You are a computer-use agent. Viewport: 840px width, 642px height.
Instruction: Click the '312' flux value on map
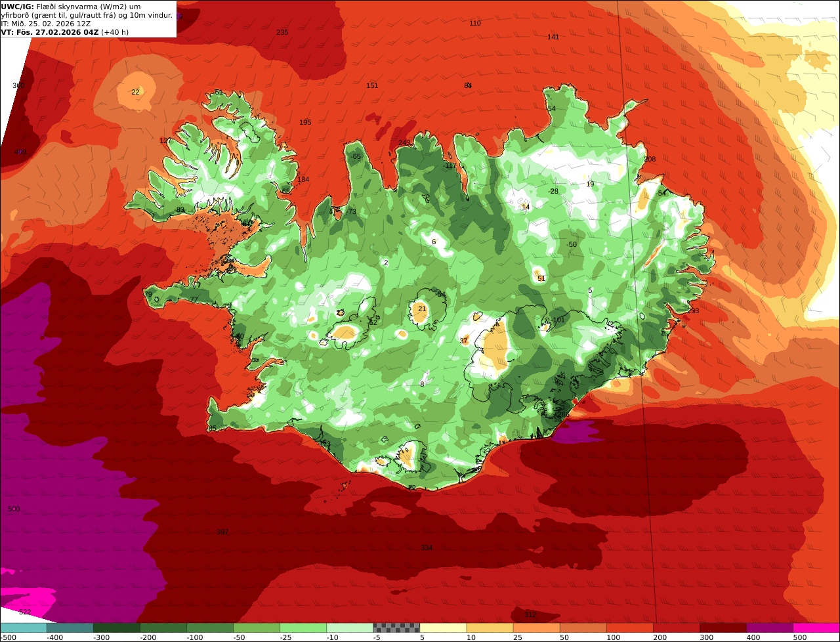(530, 614)
